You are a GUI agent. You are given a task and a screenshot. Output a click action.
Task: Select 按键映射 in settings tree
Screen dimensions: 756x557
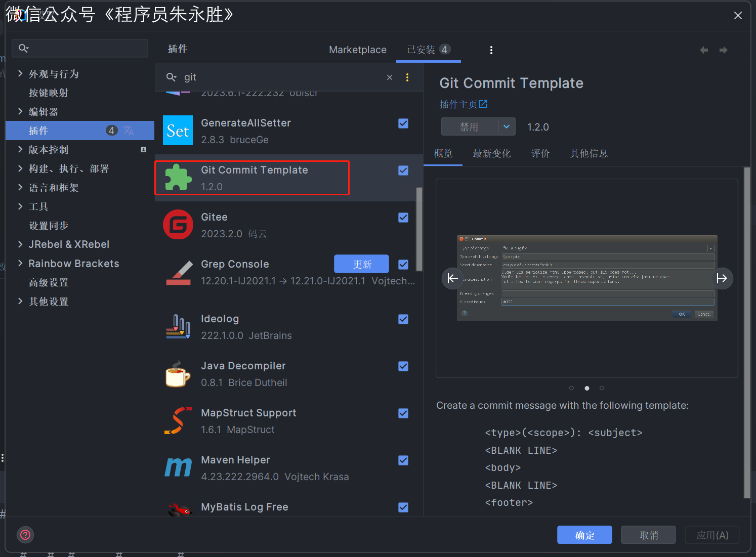(49, 93)
